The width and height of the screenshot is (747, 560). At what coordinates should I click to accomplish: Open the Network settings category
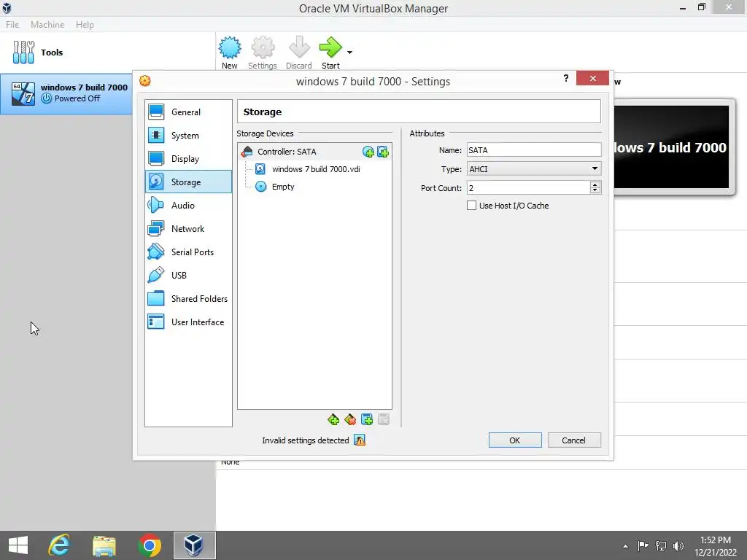189,228
